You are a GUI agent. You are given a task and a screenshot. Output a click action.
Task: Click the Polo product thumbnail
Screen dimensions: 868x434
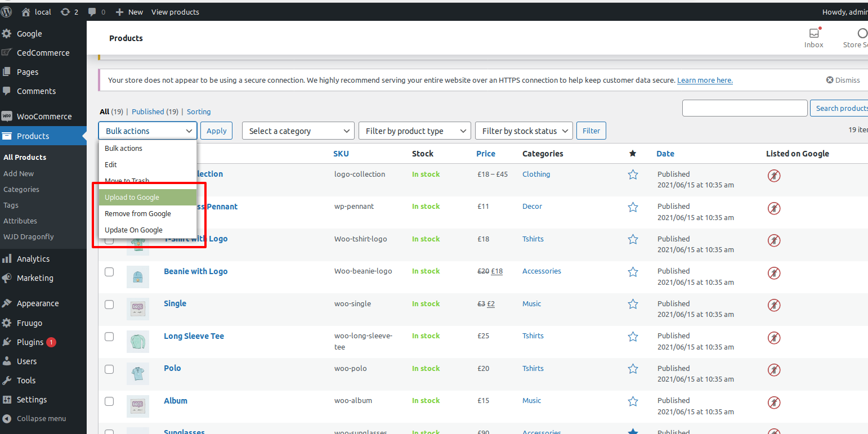(x=138, y=374)
